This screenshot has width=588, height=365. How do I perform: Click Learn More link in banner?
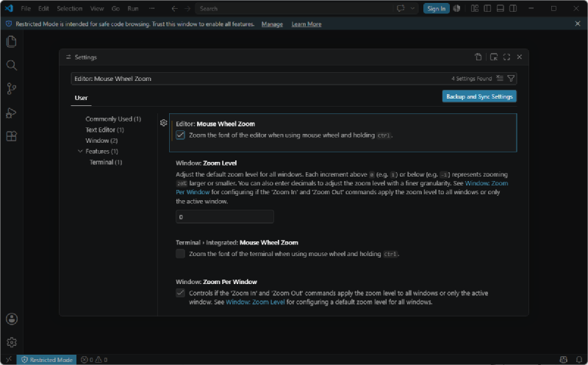306,24
